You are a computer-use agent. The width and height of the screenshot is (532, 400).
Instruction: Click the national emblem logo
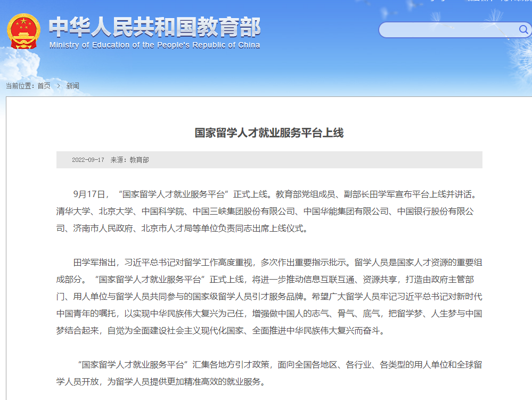tap(23, 32)
